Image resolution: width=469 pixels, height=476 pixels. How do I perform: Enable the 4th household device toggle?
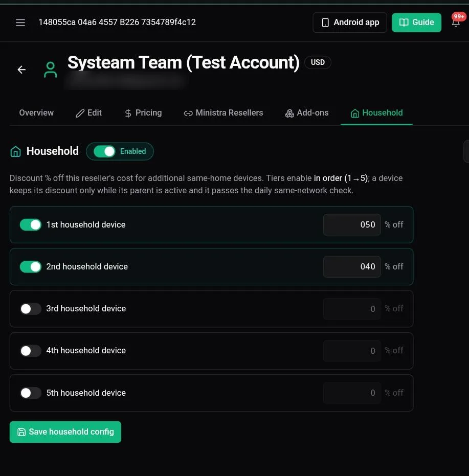pos(30,351)
